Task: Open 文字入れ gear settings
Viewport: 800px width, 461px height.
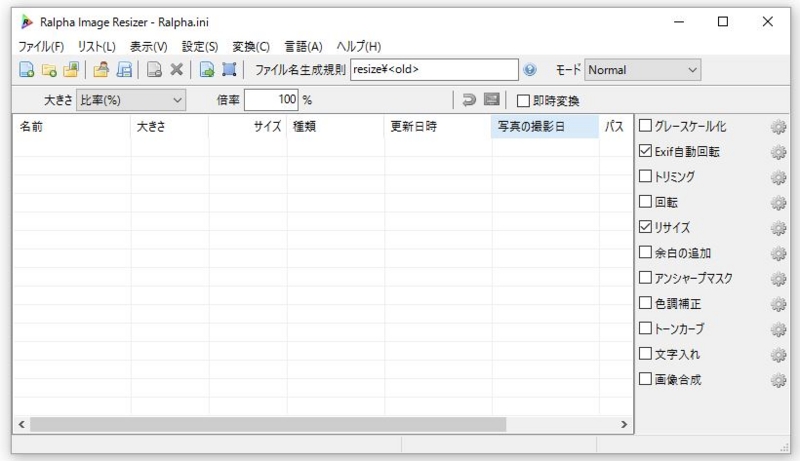Action: (778, 355)
